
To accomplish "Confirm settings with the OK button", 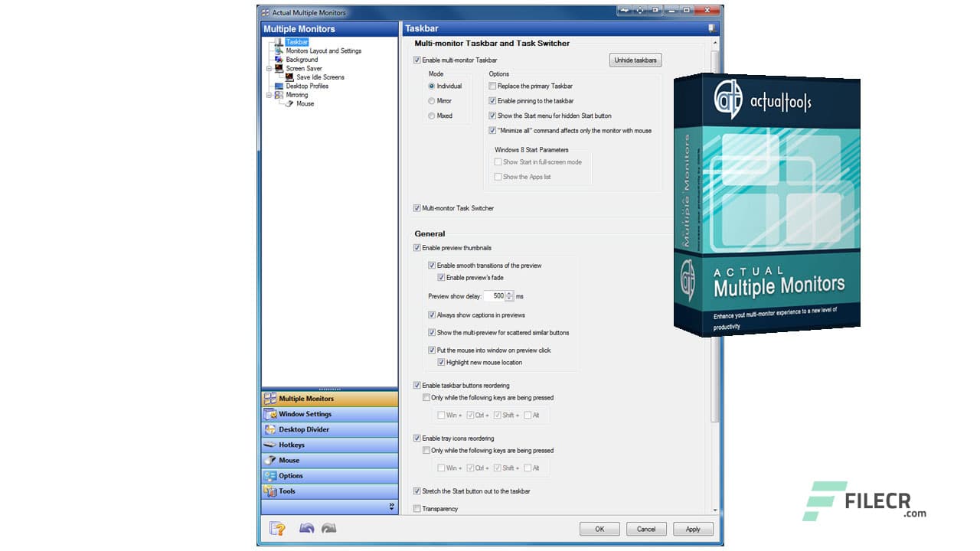I will click(599, 529).
